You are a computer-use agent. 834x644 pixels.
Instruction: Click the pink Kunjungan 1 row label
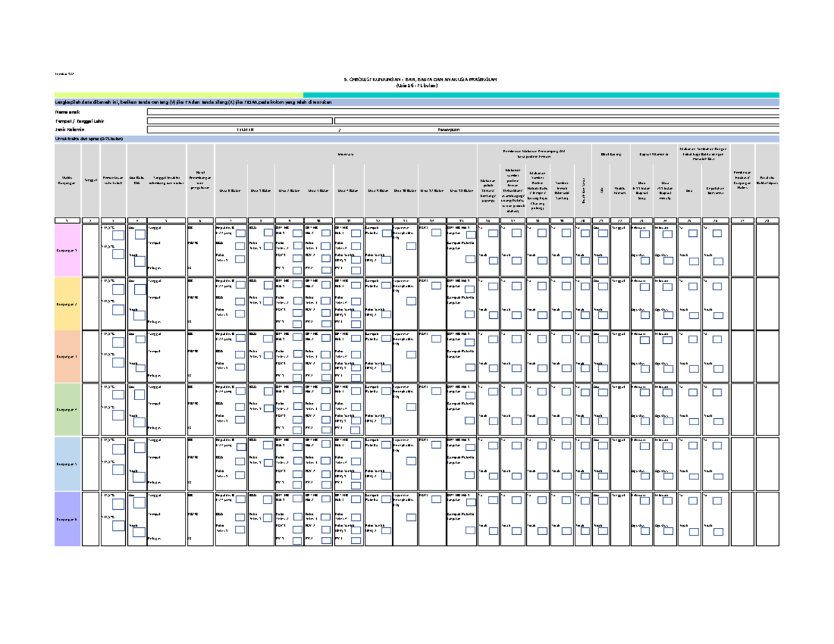[68, 249]
